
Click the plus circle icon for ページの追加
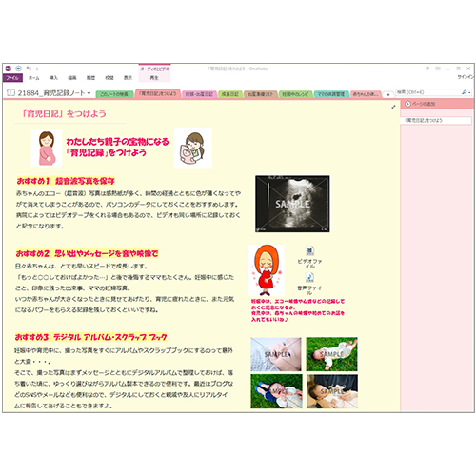click(x=407, y=104)
